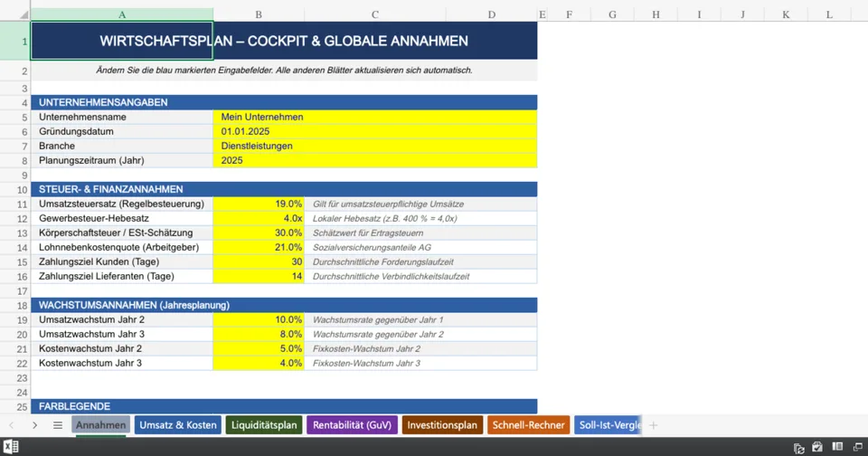Click the clipboard checkmark icon in status bar

coord(817,447)
